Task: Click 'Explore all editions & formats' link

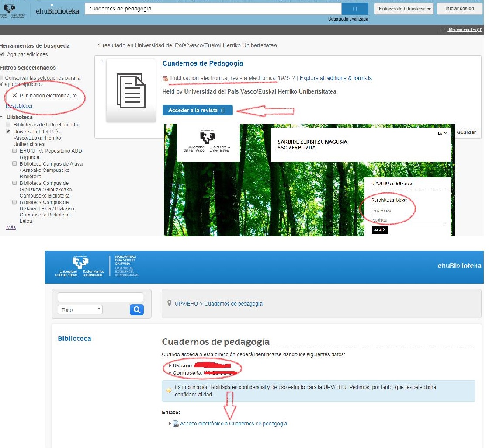Action: point(336,78)
